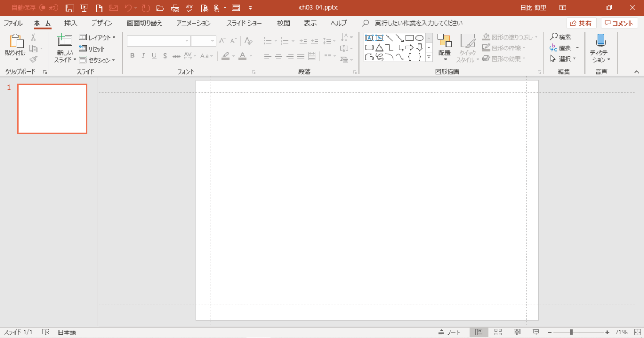Open a file with the folder icon
The width and height of the screenshot is (644, 338).
160,8
